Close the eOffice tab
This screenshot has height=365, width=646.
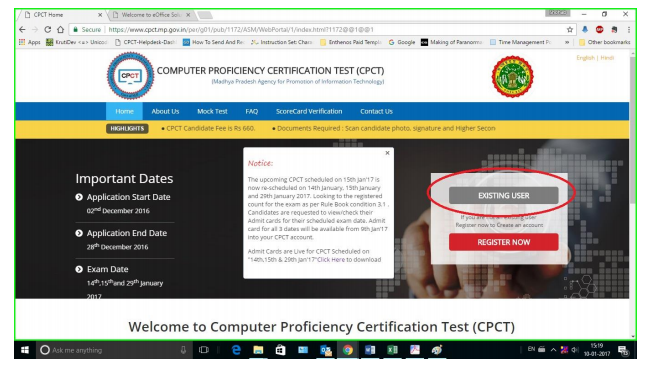tap(188, 15)
